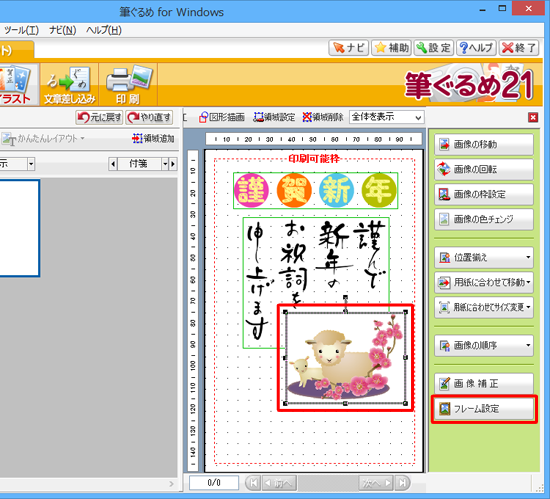Click 領域設定 area settings tool
550x499 pixels.
click(274, 117)
